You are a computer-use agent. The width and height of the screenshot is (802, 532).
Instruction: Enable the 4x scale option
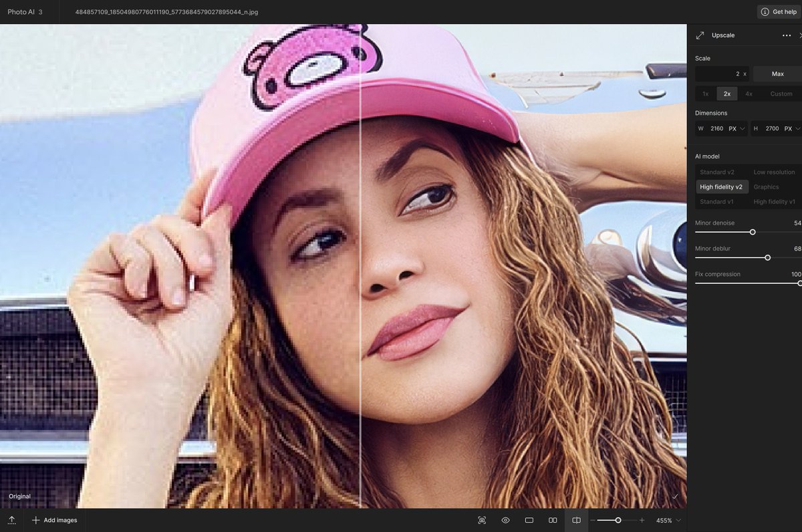749,94
